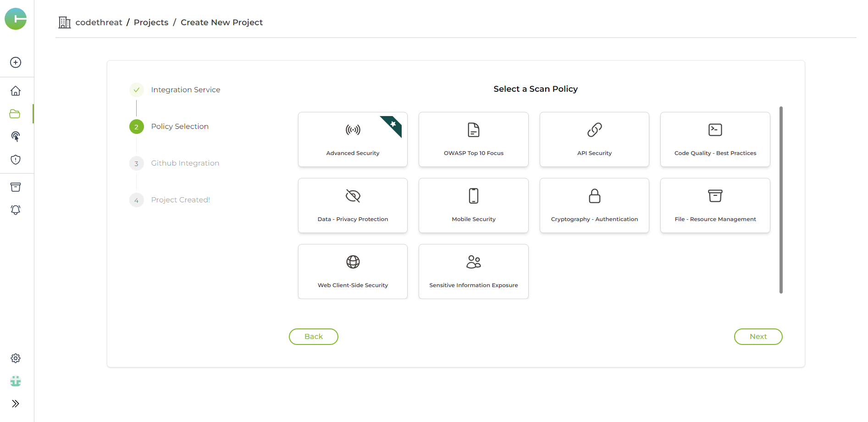Click the step 2 green circle
Viewport: 868px width, 422px height.
(137, 127)
